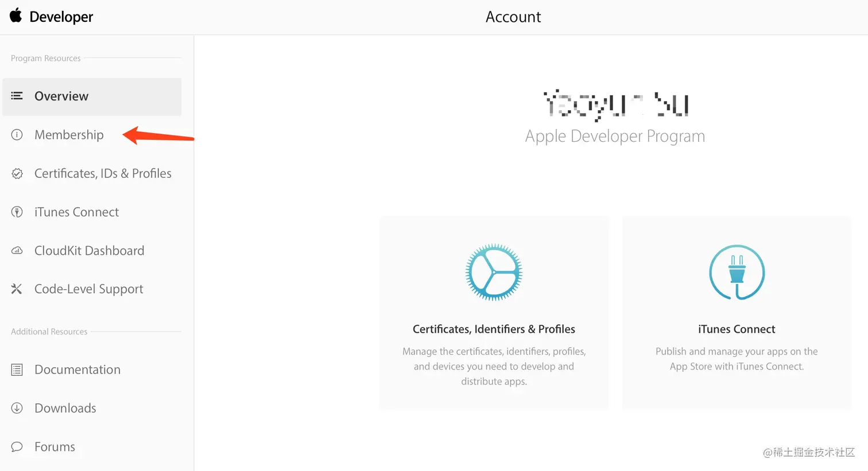This screenshot has width=868, height=471.
Task: Click the Forums speech bubble icon
Action: click(18, 446)
